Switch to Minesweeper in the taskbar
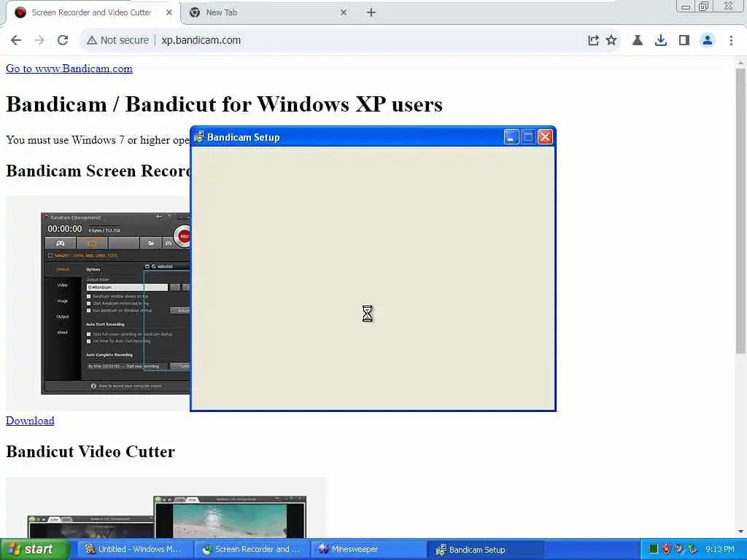The image size is (747, 560). coord(368,550)
